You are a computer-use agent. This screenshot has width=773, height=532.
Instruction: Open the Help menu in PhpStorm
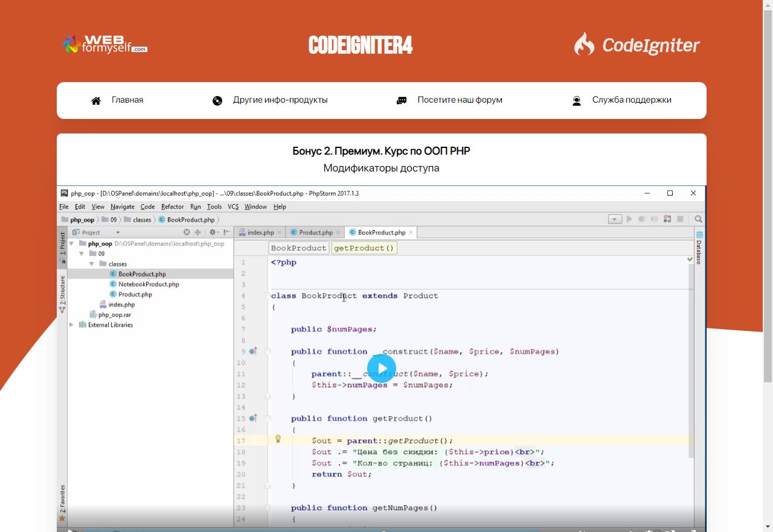point(280,207)
